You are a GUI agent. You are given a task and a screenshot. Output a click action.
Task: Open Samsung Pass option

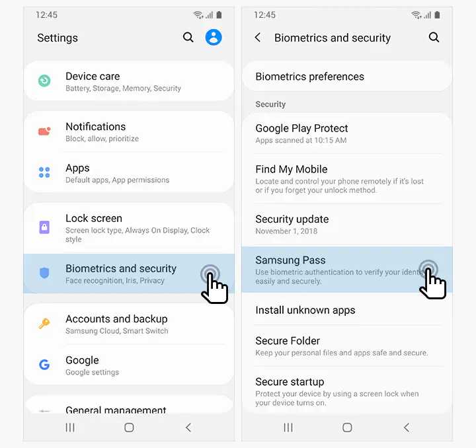coord(347,270)
